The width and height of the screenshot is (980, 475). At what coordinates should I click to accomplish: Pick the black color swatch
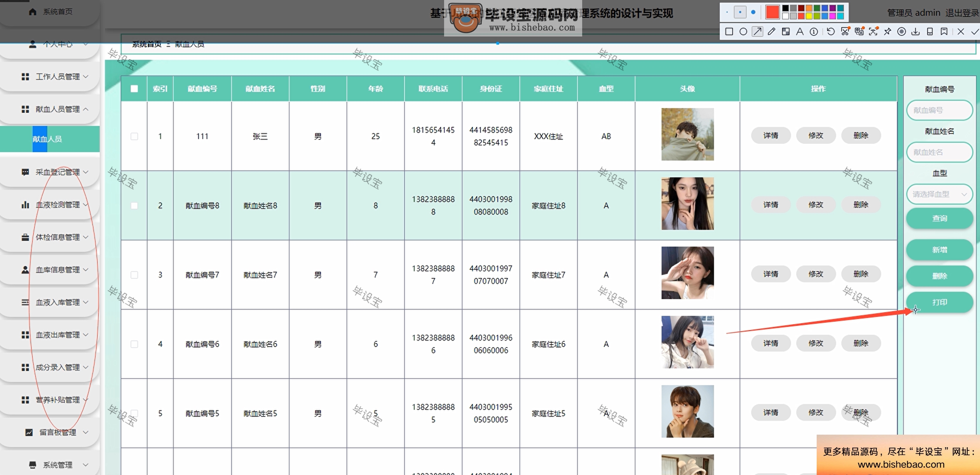pyautogui.click(x=785, y=8)
